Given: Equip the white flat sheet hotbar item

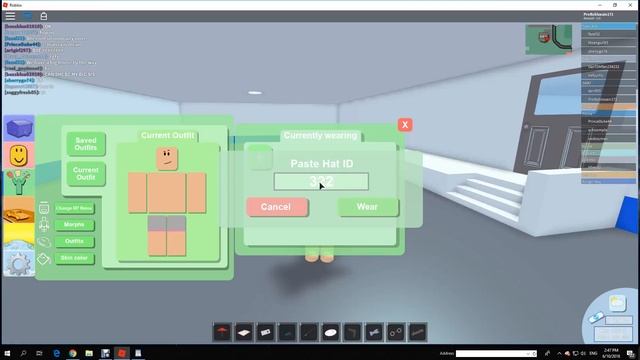Looking at the screenshot, I should pos(244,332).
